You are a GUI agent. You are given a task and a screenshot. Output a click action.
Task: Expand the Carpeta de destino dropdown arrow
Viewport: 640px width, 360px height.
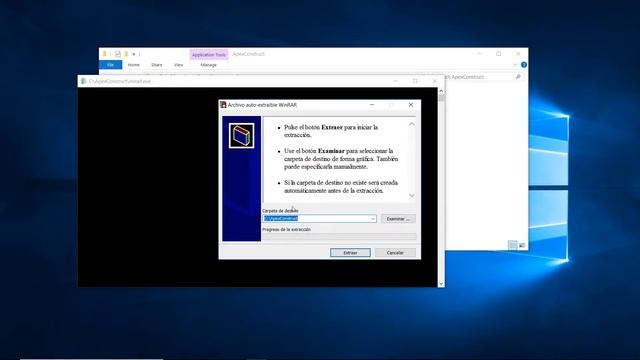pos(373,219)
